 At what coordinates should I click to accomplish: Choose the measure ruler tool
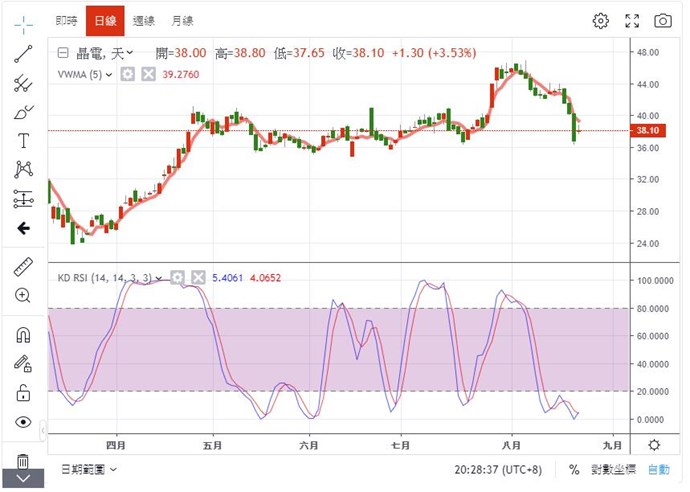tap(24, 266)
